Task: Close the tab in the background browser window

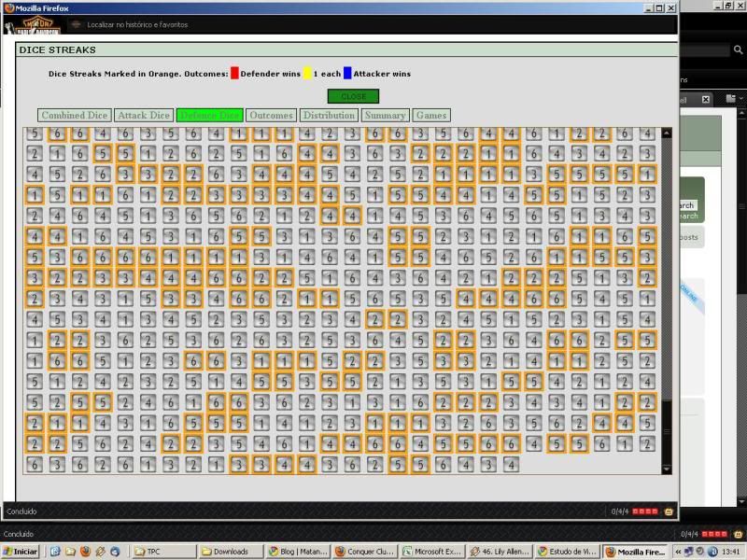Action: (706, 99)
